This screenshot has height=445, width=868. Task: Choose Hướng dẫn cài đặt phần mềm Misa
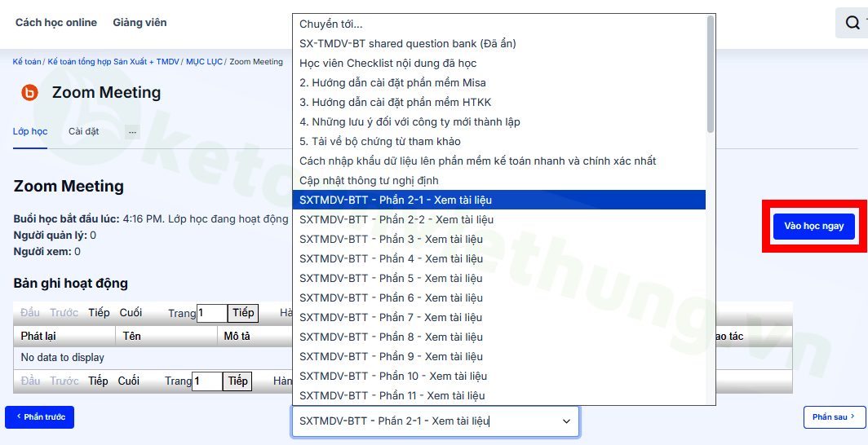click(x=392, y=82)
